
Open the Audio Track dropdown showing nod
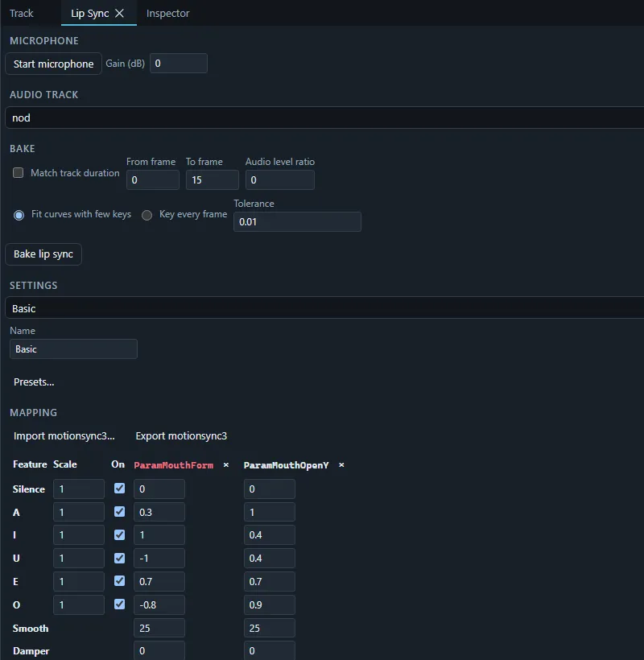pos(324,118)
